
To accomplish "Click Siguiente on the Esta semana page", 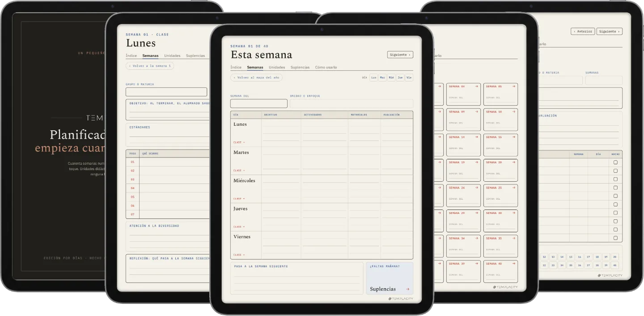I will click(400, 55).
